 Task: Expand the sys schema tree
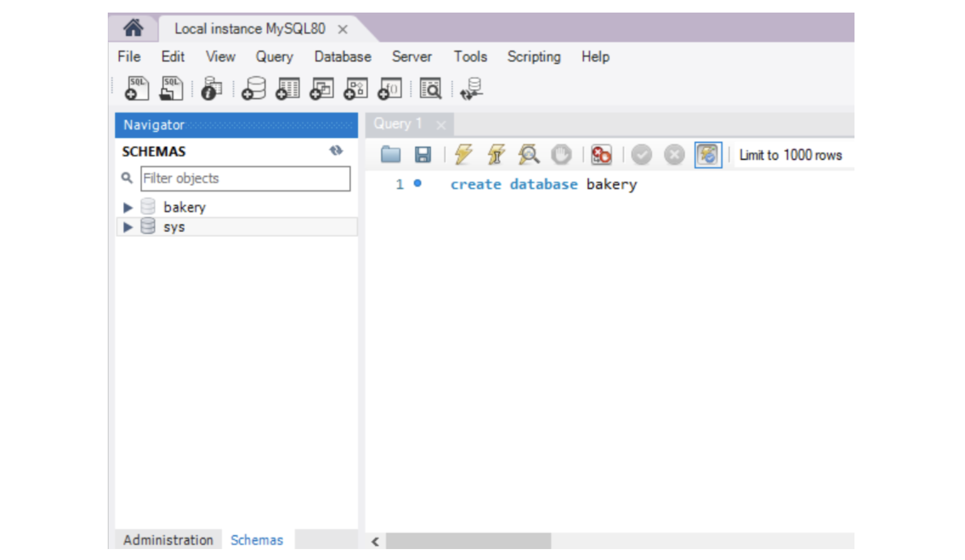128,227
